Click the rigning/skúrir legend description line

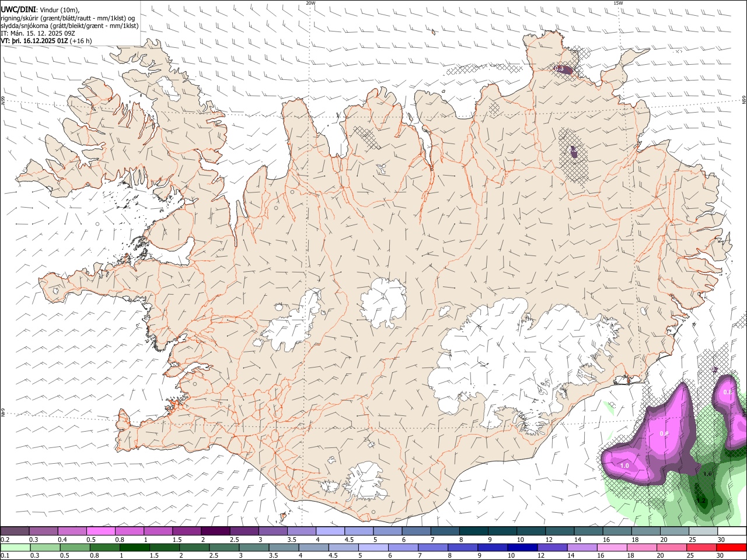[x=68, y=17]
